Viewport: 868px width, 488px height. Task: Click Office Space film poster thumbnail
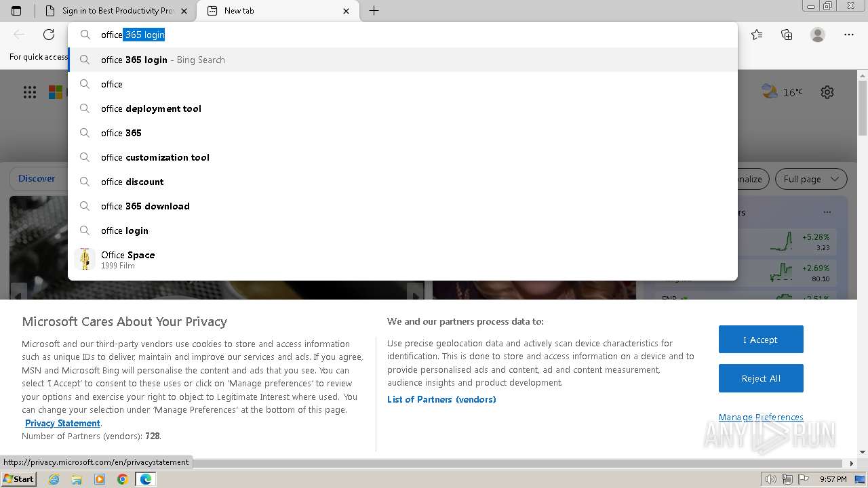(x=85, y=259)
